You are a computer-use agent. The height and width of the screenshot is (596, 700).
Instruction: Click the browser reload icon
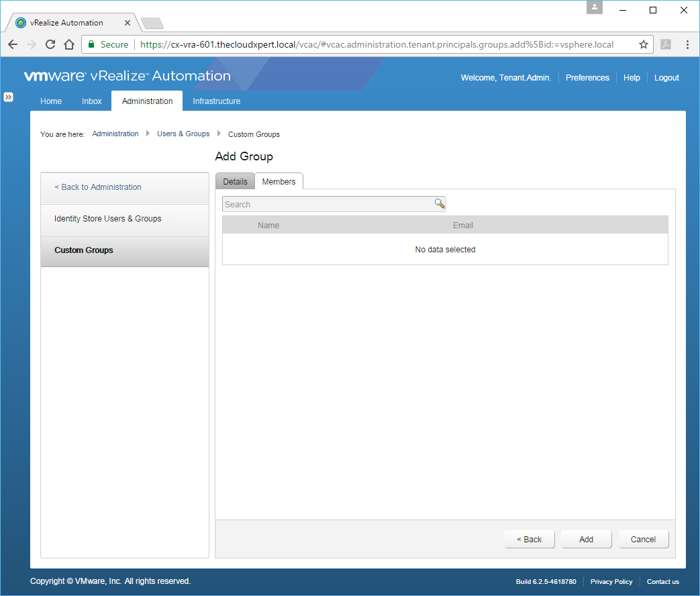point(50,44)
